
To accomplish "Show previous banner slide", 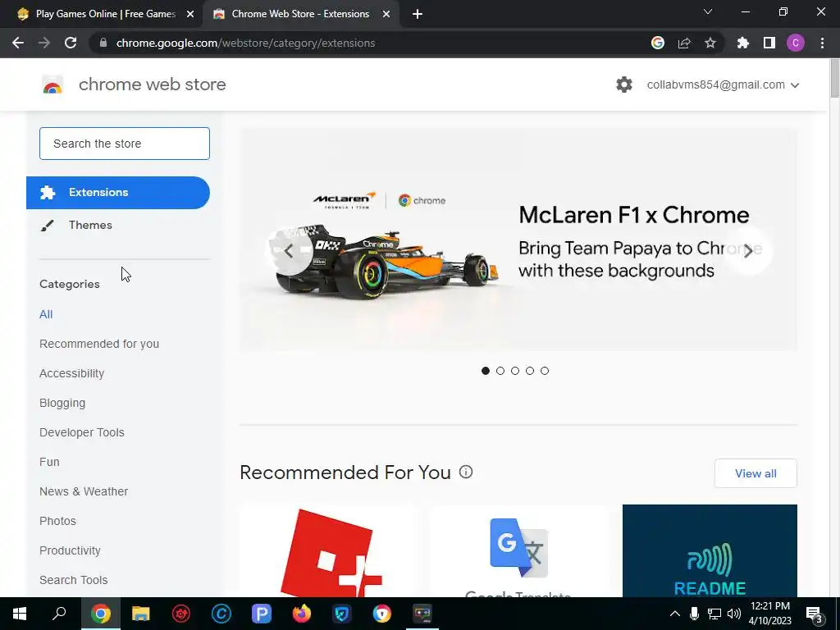I will point(290,251).
